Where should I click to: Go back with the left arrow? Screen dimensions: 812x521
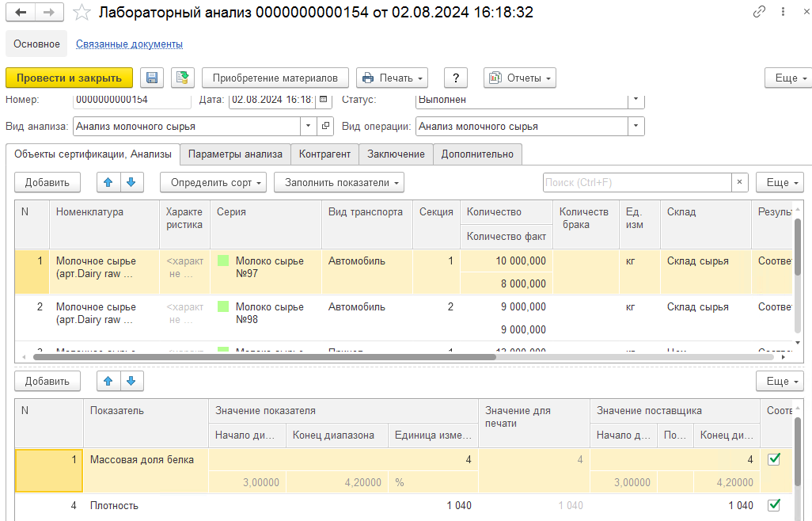click(21, 13)
